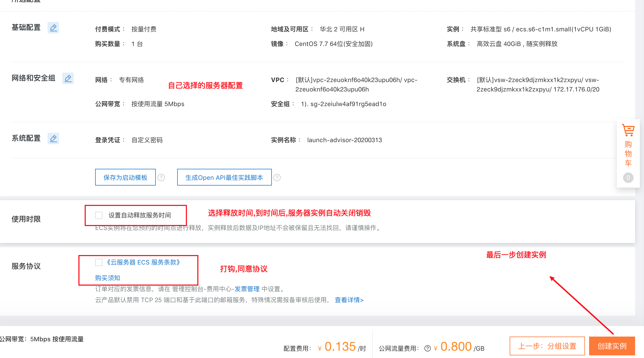Image resolution: width=644 pixels, height=358 pixels.
Task: Tick the 云服务器 ECS 服务条款 agreement checkbox
Action: click(x=99, y=262)
